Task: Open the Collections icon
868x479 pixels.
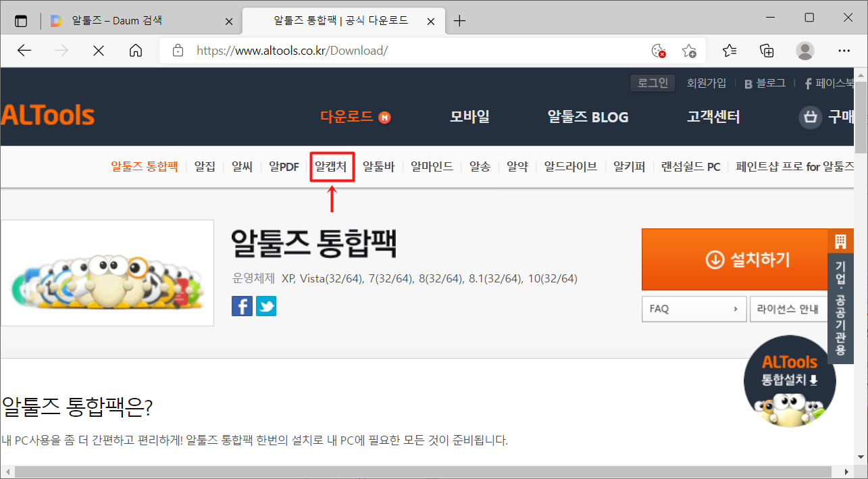Action: point(767,51)
